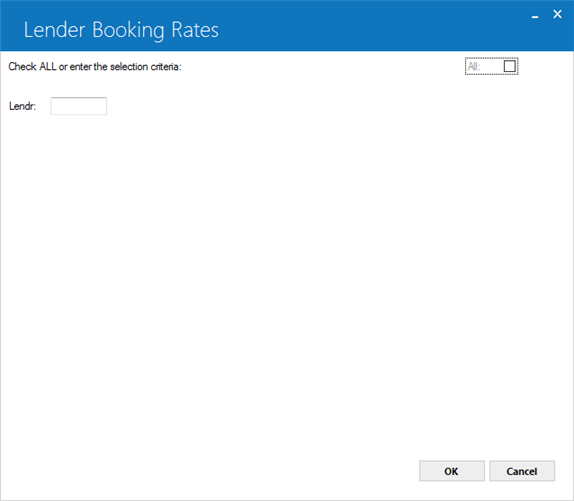Click the Lender Booking Rates title text
Image resolution: width=574 pixels, height=501 pixels.
[x=121, y=30]
